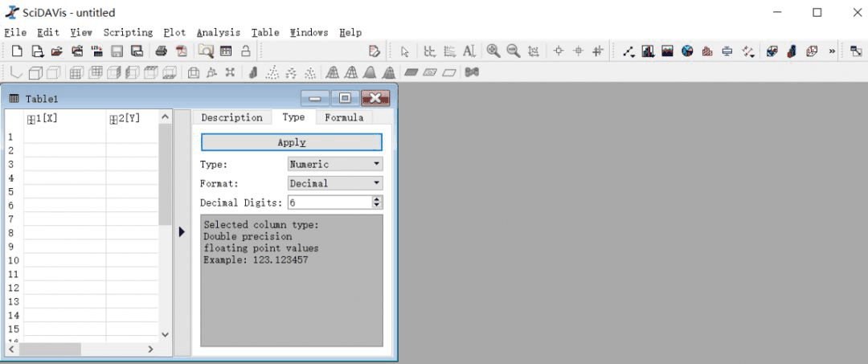Select the Zoom In magnifier tool
Image resolution: width=868 pixels, height=364 pixels.
point(493,51)
